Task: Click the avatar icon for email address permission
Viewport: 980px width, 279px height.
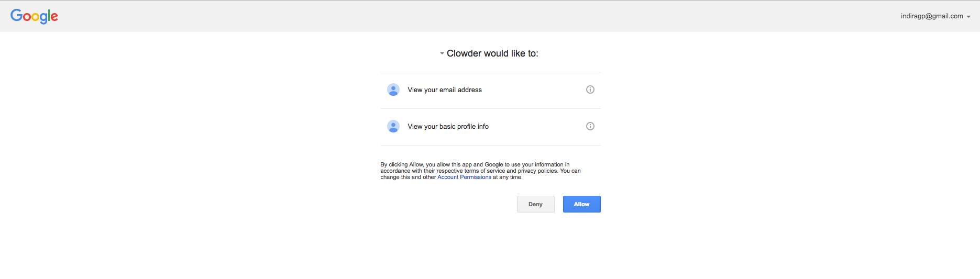Action: pos(393,90)
